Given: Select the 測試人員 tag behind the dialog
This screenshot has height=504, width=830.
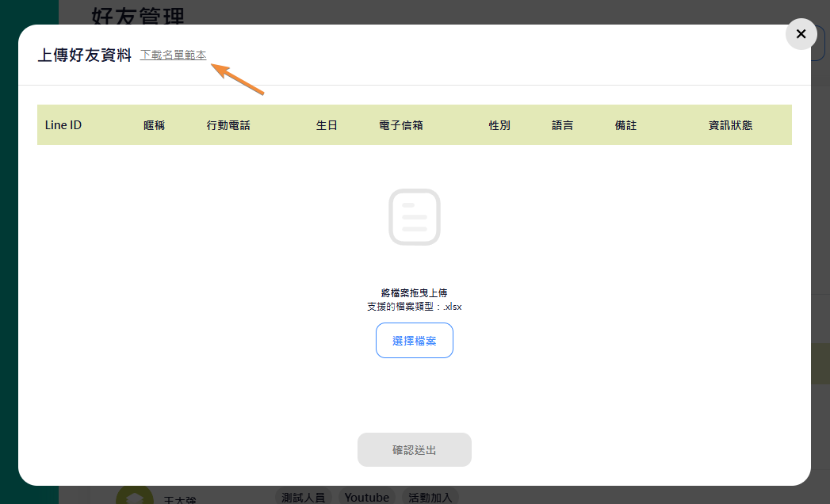Looking at the screenshot, I should [x=304, y=497].
